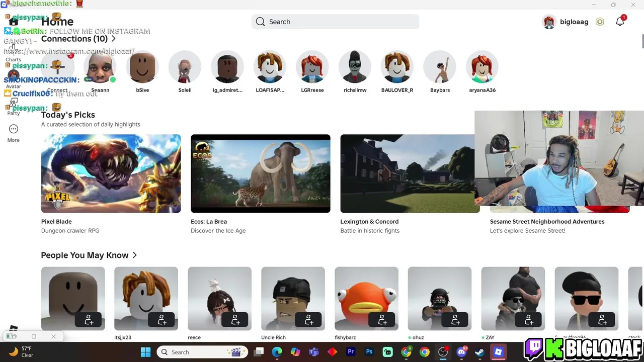The height and width of the screenshot is (362, 644).
Task: Open the More menu in the sidebar
Action: coord(13,133)
